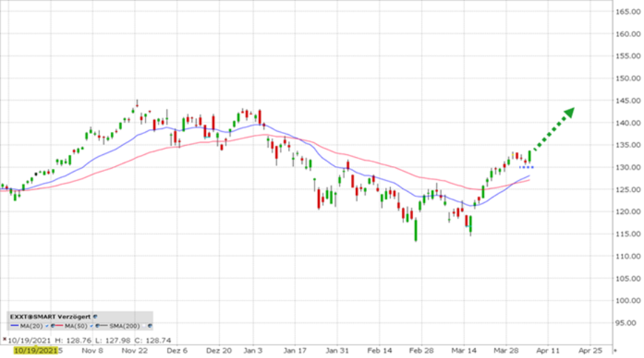This screenshot has width=644, height=358.
Task: Click the last green candle at the chart's right end
Action: [x=530, y=156]
